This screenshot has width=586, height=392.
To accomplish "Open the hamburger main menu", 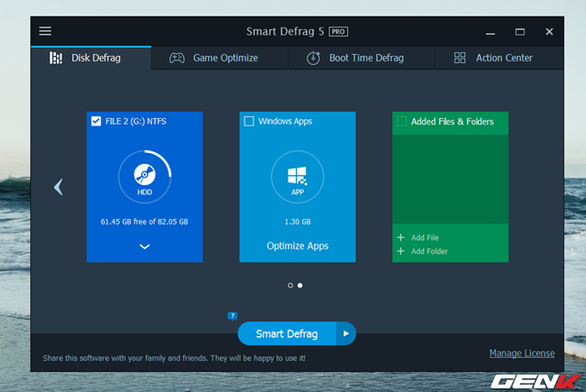I will pos(45,31).
